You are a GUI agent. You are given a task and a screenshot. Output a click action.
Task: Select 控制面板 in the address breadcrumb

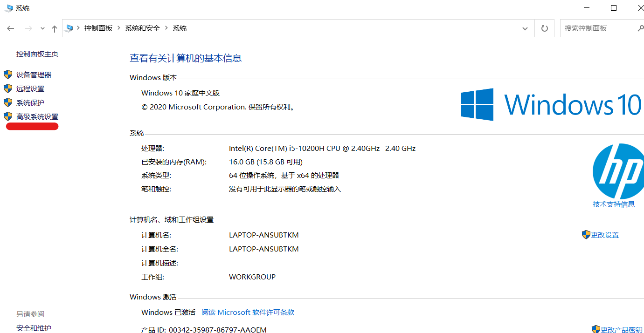tap(98, 28)
